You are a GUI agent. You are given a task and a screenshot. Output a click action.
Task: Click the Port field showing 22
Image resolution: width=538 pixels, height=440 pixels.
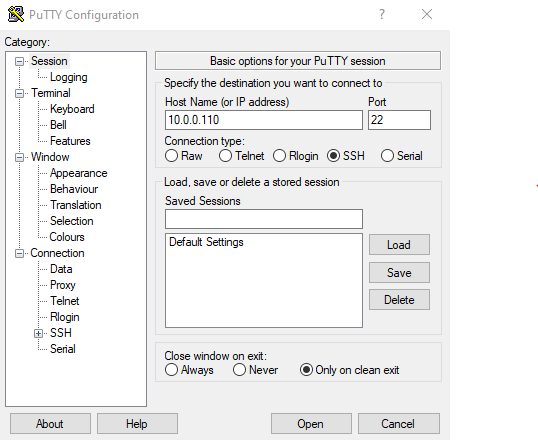tap(399, 120)
